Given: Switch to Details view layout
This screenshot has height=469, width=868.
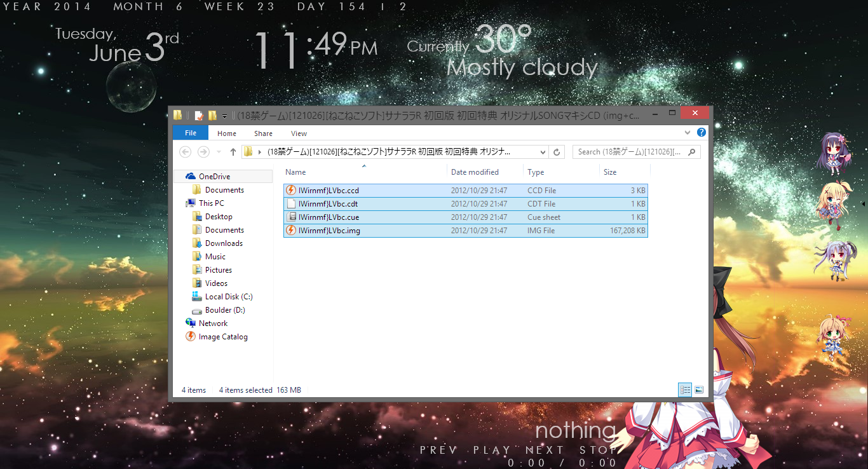Looking at the screenshot, I should tap(685, 390).
